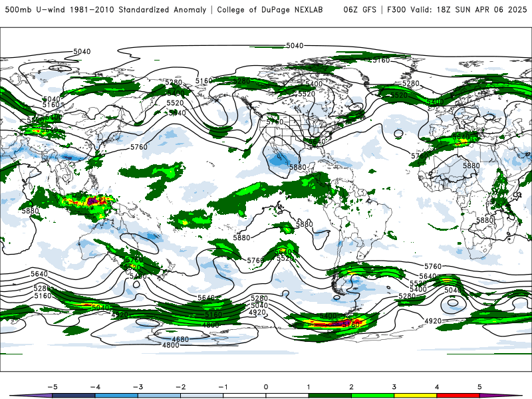Click the '5040' contour label at top center
532x399 pixels.
coord(295,45)
